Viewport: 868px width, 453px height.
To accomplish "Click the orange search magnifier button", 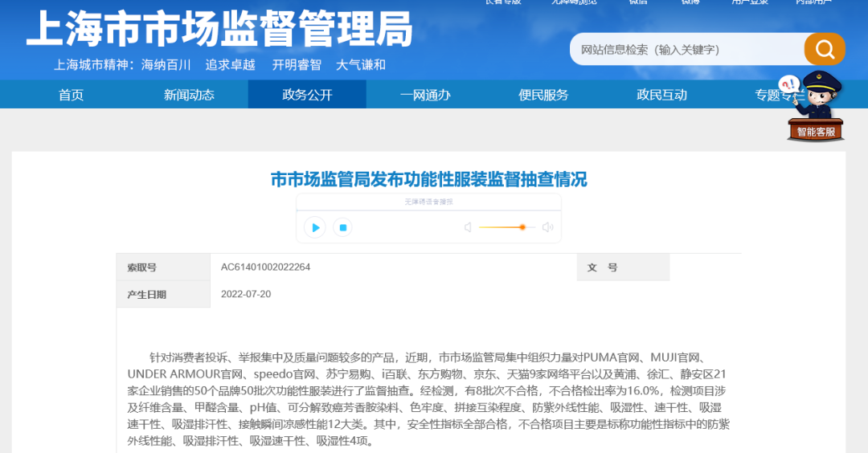I will pos(824,50).
